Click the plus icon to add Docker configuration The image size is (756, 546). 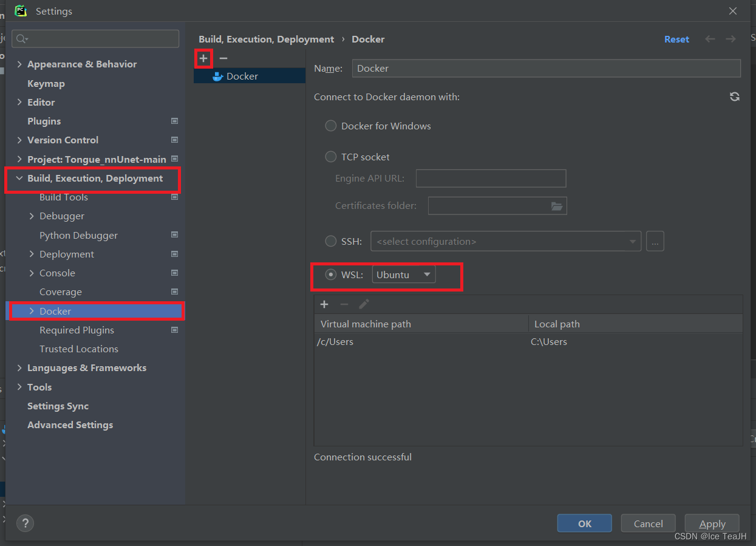coord(203,58)
